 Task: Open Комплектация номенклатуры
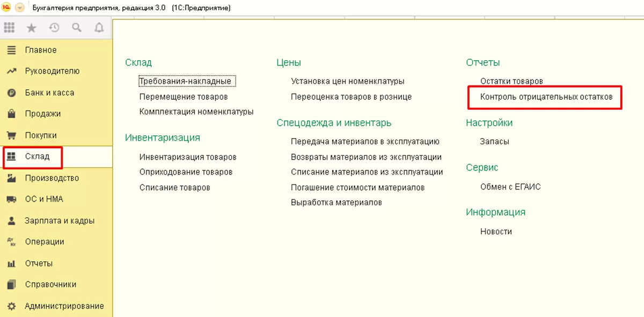pos(196,112)
